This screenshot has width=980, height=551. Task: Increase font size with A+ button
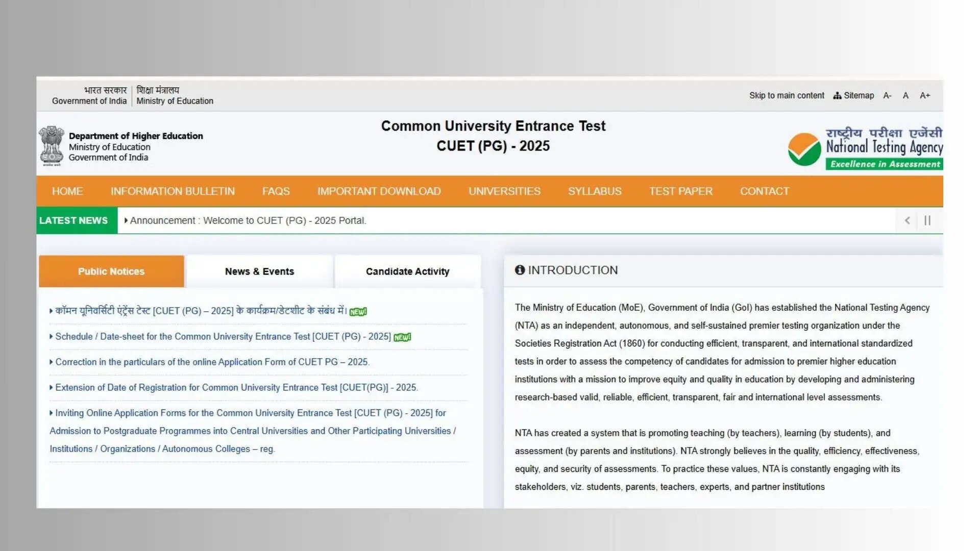click(925, 95)
